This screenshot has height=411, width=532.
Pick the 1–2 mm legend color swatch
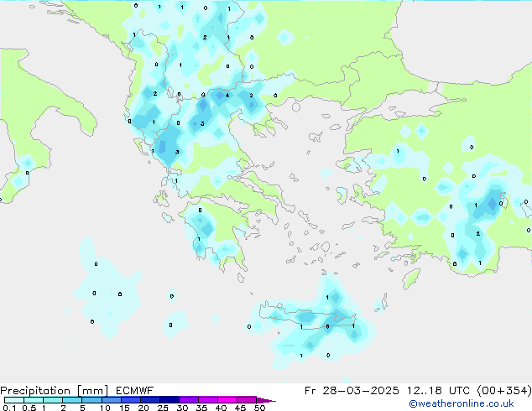click(53, 400)
